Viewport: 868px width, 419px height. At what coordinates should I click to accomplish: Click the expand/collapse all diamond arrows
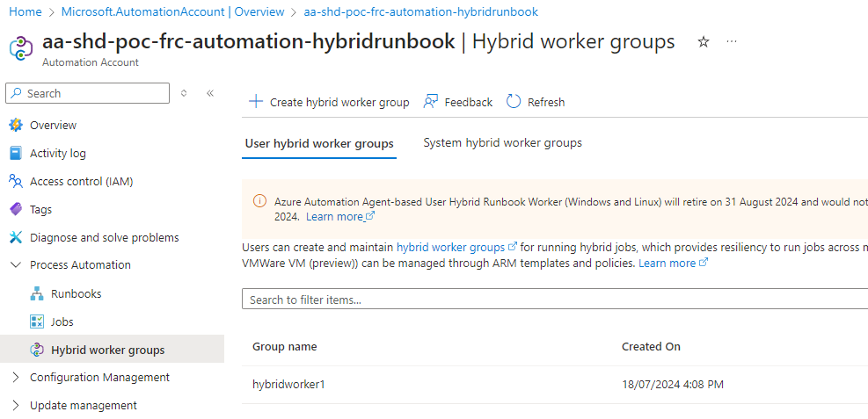pos(184,93)
